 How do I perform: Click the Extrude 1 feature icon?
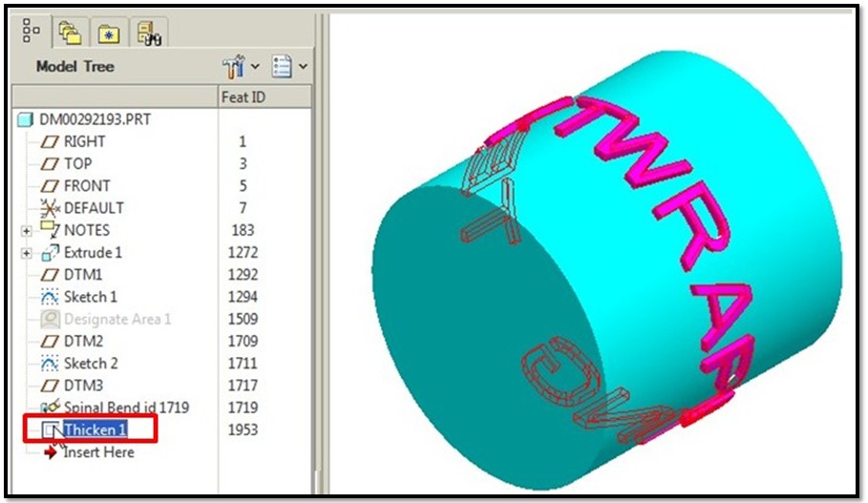(50, 252)
